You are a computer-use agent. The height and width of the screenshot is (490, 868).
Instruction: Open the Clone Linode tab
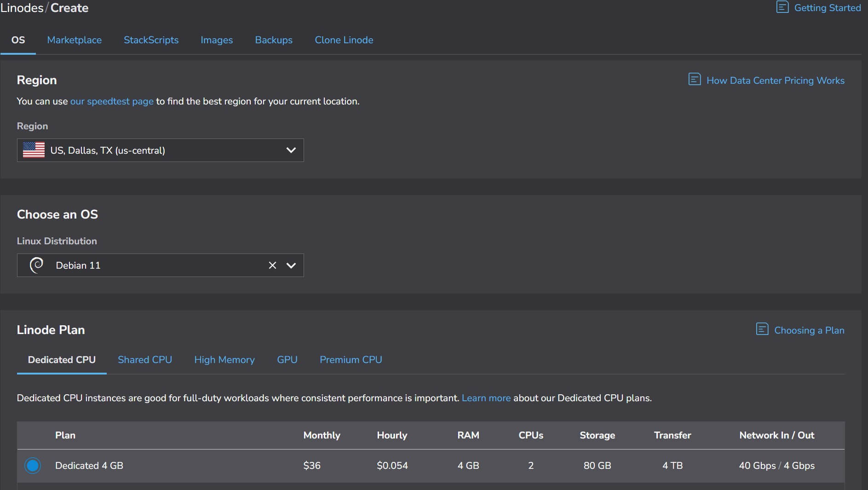click(x=344, y=40)
